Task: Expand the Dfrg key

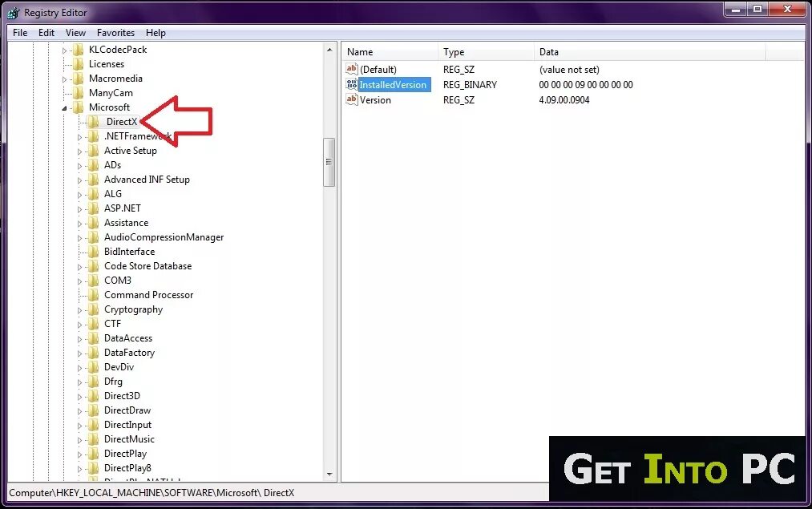Action: (x=79, y=382)
